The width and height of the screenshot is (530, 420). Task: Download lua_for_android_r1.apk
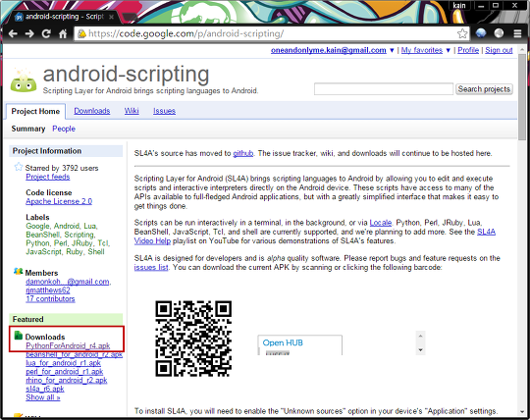point(63,363)
